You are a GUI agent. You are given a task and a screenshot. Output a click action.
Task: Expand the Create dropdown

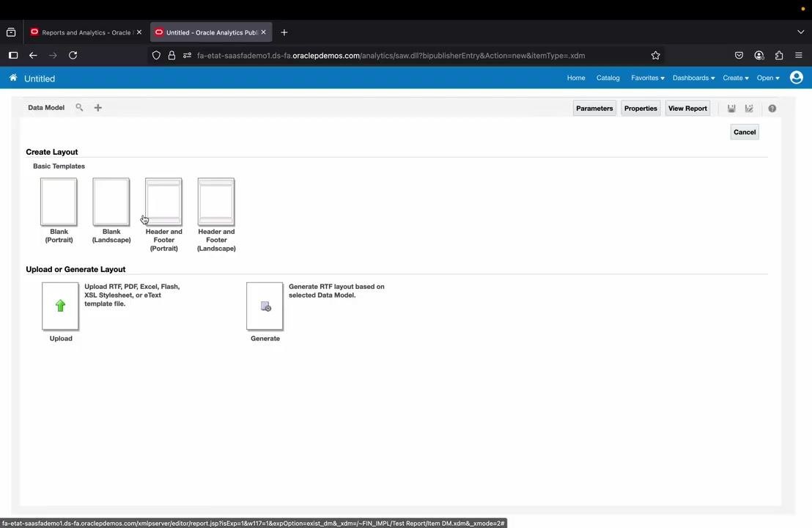coord(735,78)
